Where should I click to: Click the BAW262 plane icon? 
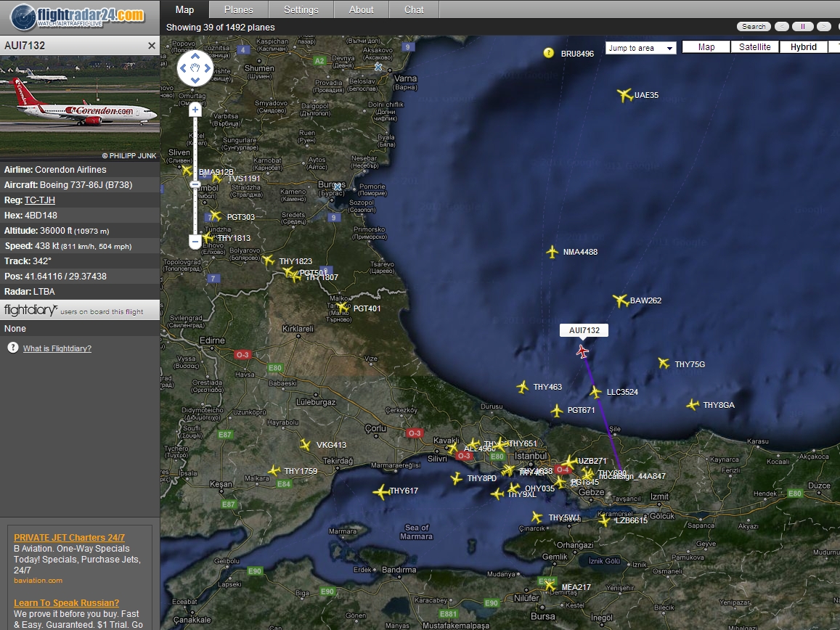pyautogui.click(x=620, y=300)
